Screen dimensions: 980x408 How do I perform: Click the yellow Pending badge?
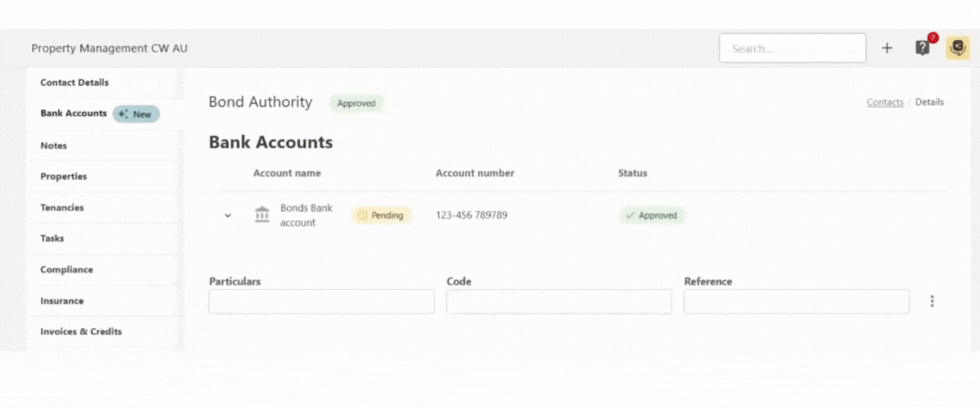[x=381, y=216]
